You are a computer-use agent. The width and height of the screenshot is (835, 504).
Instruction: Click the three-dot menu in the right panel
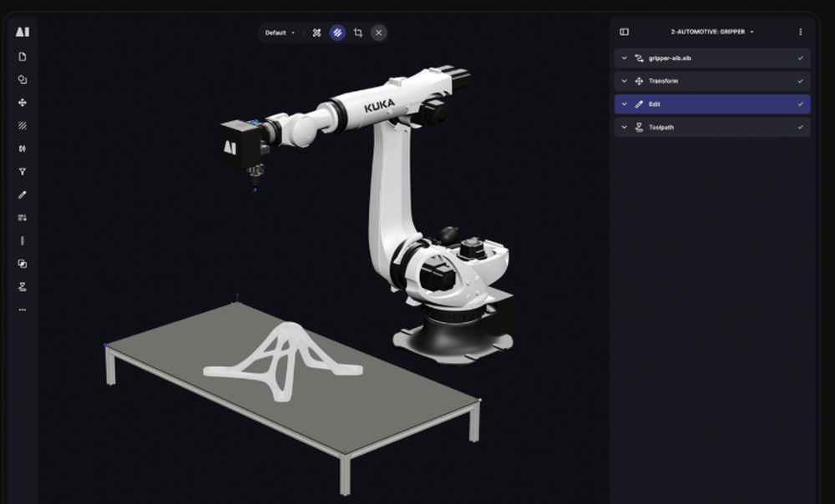(x=801, y=32)
